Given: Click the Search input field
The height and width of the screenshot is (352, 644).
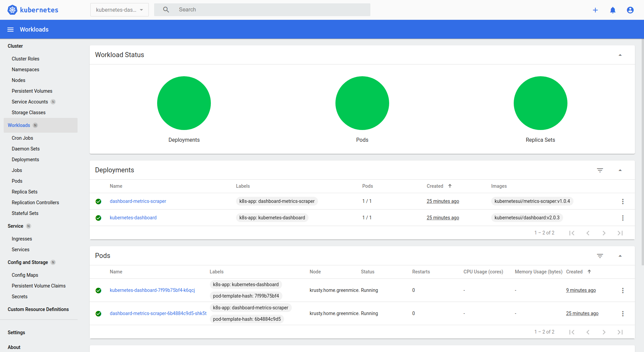Looking at the screenshot, I should point(262,10).
